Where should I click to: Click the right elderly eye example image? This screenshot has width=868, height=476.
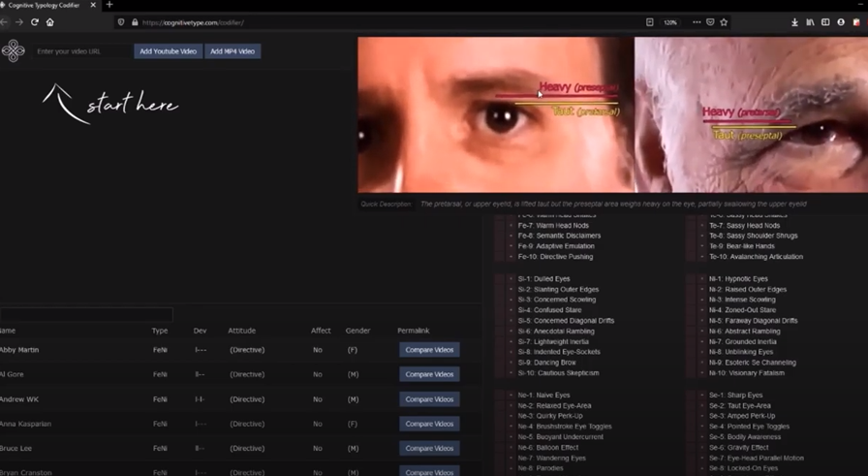coord(751,114)
